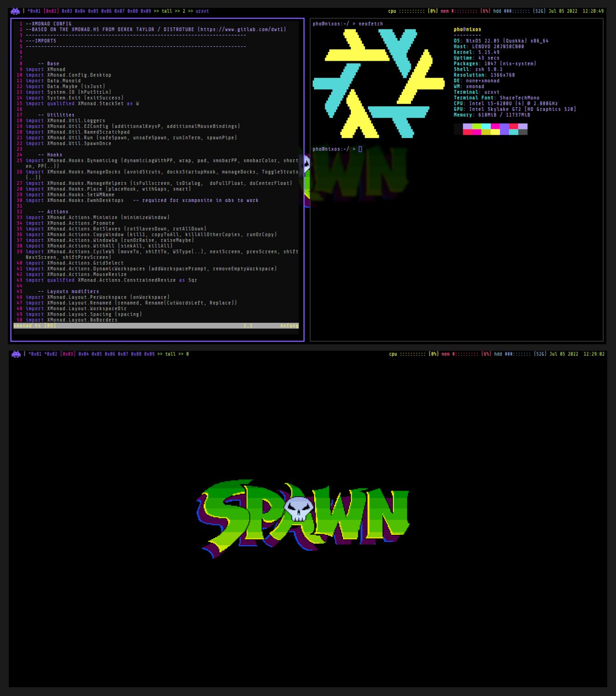Click the clock showing 12:29:02
This screenshot has width=616, height=696.
tap(594, 354)
